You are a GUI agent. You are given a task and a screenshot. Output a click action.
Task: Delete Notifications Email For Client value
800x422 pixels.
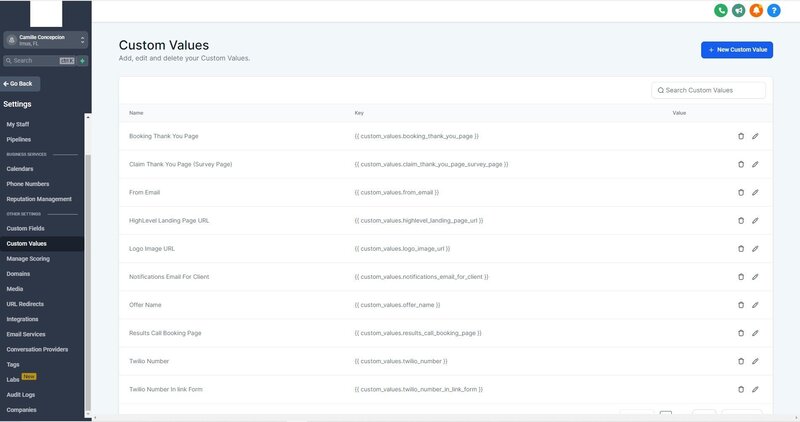click(741, 277)
